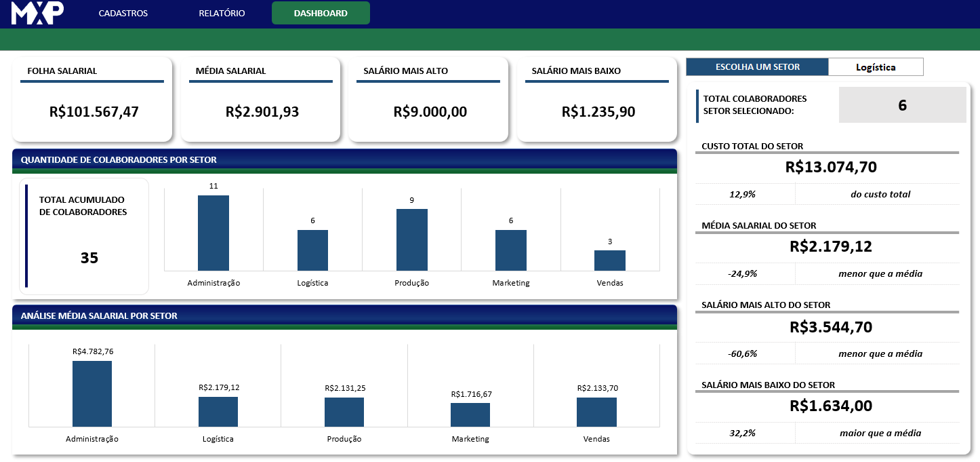Switch to the Relatório tab

[222, 13]
